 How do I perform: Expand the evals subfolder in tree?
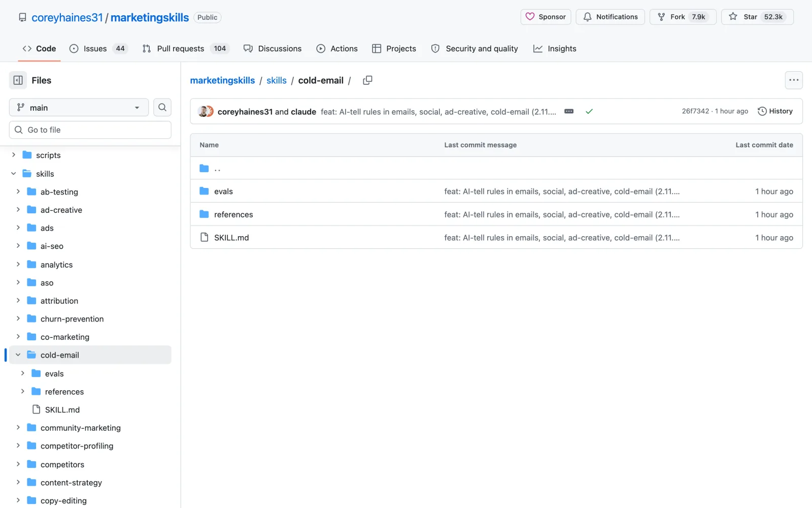(x=23, y=373)
